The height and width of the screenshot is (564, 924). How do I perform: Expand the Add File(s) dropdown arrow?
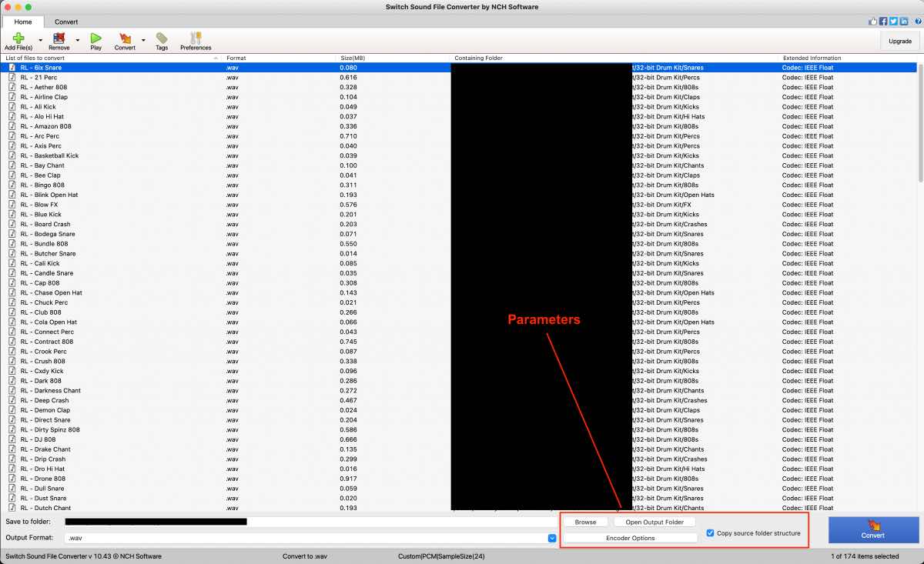(40, 39)
